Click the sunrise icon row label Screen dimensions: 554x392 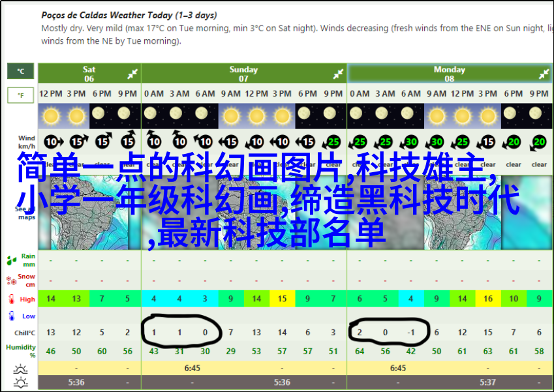click(x=20, y=369)
